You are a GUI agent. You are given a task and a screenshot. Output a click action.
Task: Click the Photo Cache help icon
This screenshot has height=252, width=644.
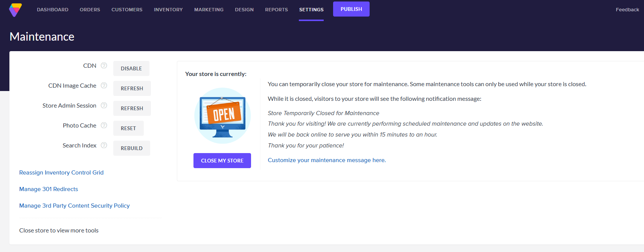coord(104,125)
